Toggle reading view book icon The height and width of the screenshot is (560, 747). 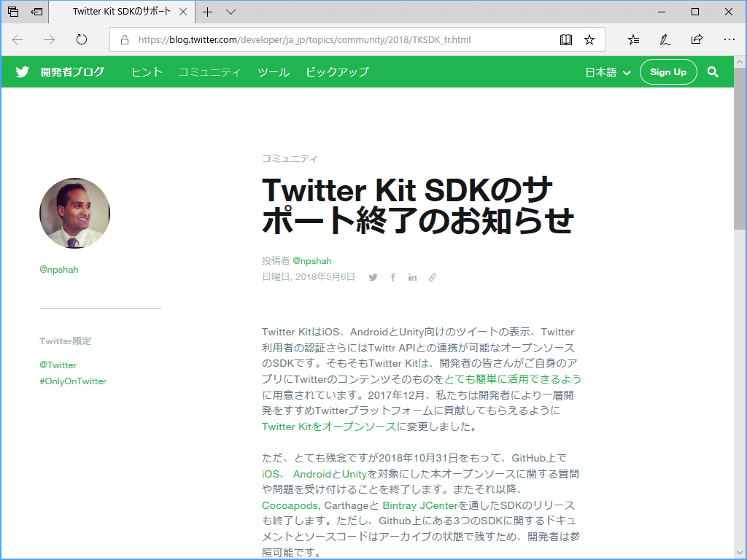coord(566,39)
